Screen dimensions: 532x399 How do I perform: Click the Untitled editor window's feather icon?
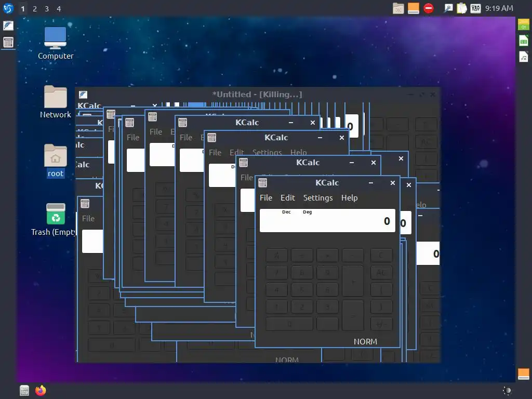pyautogui.click(x=83, y=95)
